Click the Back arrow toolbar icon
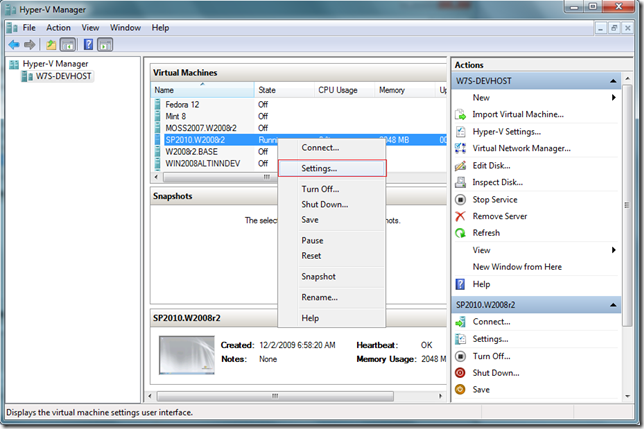Image resolution: width=644 pixels, height=429 pixels. [14, 44]
